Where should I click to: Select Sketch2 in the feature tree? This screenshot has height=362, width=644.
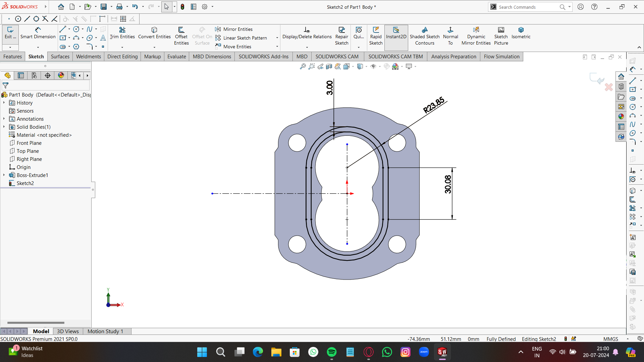[x=25, y=183]
